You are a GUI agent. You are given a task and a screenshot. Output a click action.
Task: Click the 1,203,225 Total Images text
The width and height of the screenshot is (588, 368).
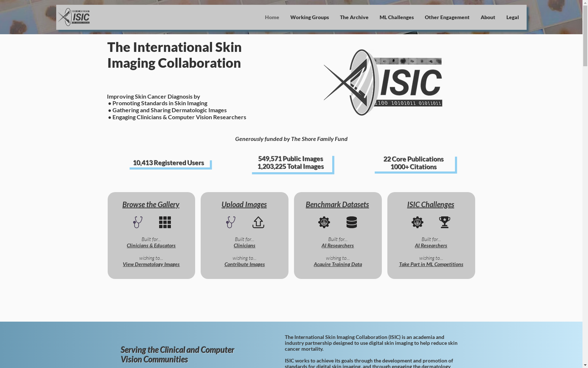[x=290, y=166]
